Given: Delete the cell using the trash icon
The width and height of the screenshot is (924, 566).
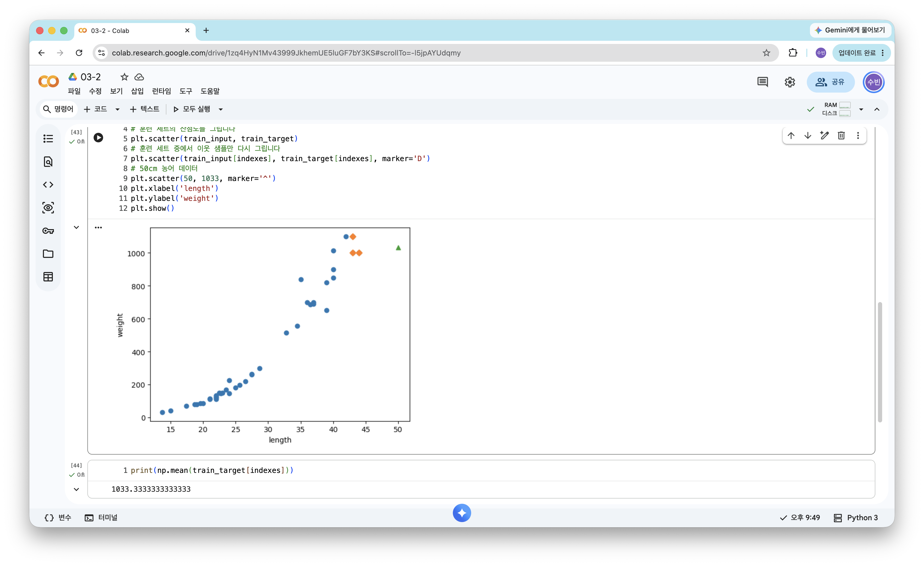Looking at the screenshot, I should pos(841,136).
